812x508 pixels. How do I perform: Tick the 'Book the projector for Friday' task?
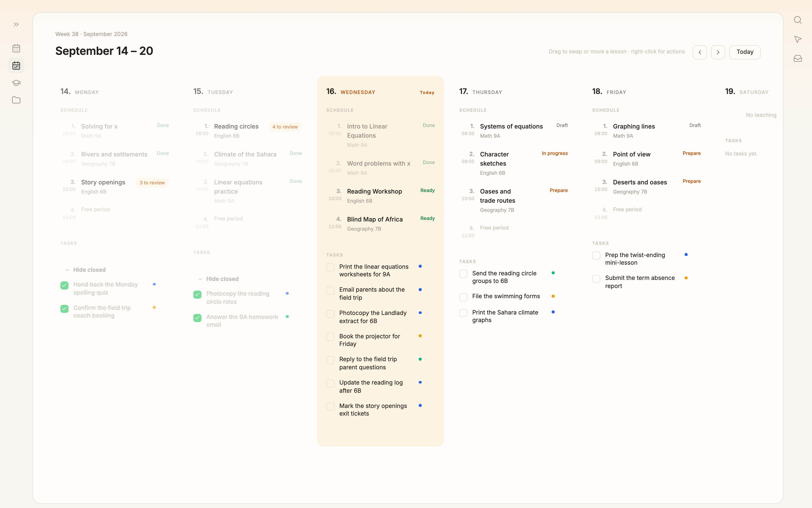[x=330, y=337]
